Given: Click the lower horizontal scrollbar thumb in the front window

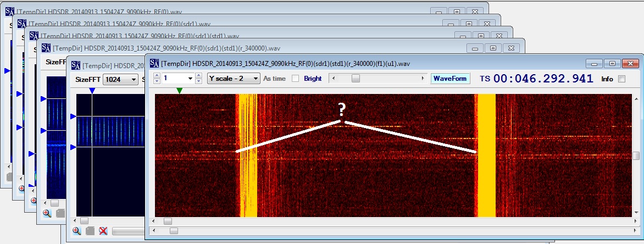Looking at the screenshot, I should [174, 231].
